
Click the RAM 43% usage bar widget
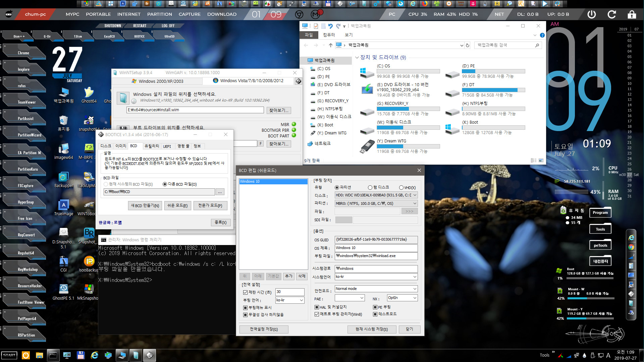[x=572, y=192]
